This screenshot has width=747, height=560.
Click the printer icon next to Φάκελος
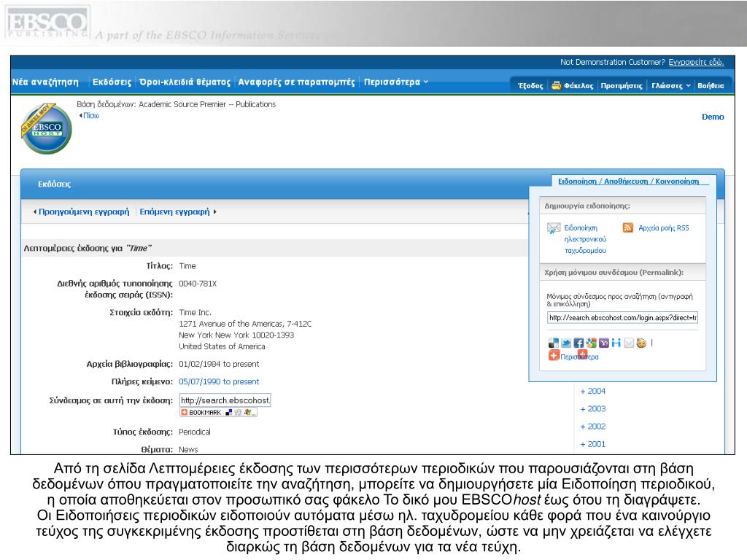pyautogui.click(x=556, y=85)
